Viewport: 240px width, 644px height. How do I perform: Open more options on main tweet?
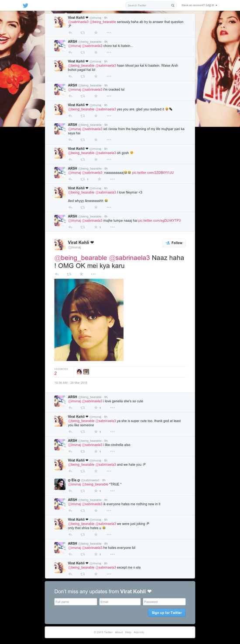point(93,274)
